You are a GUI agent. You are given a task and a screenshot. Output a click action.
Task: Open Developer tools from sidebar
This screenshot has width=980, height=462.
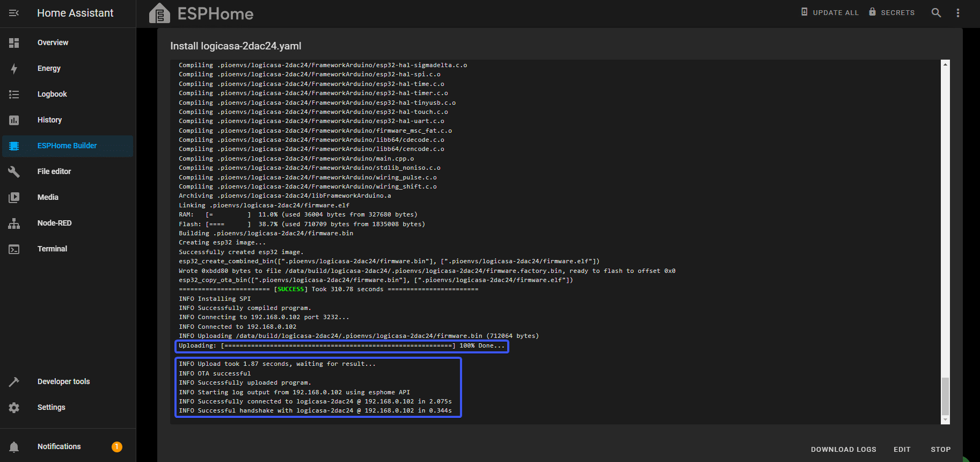tap(63, 381)
